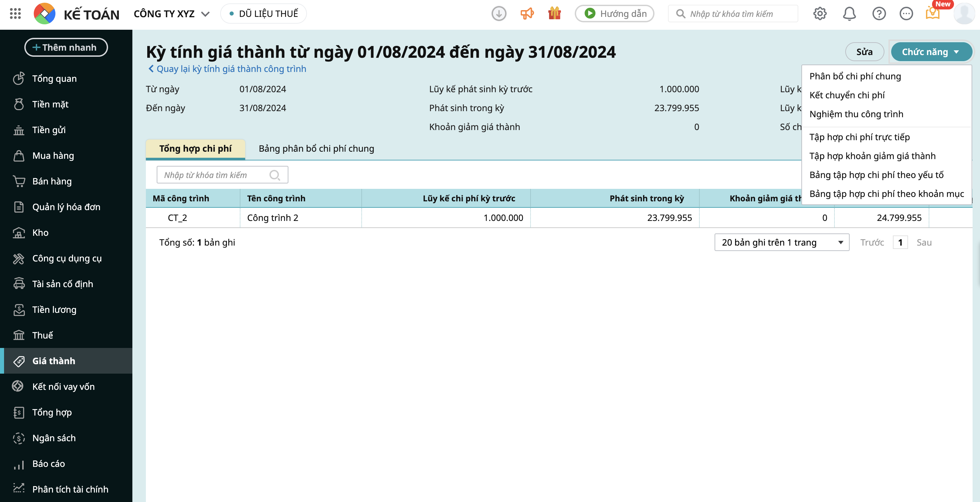Click the DỮ LIỆU THUẾ pill
Image resolution: width=980 pixels, height=502 pixels.
click(x=264, y=14)
